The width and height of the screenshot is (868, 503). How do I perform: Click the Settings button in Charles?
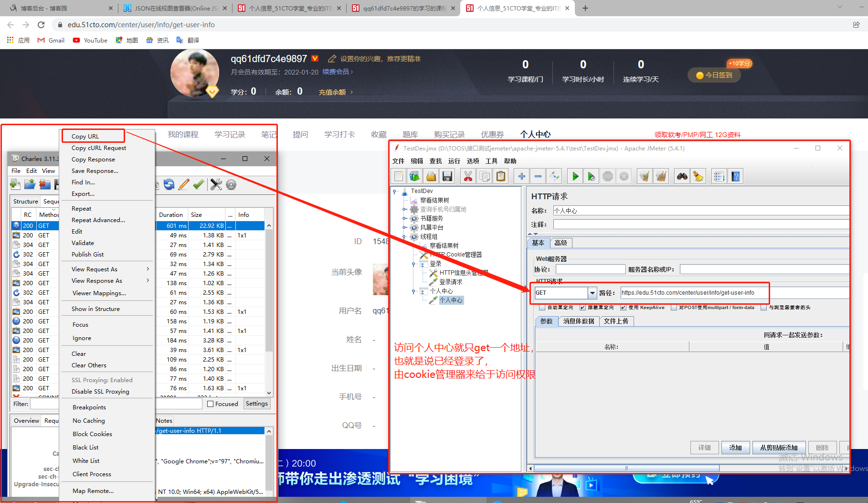click(257, 404)
